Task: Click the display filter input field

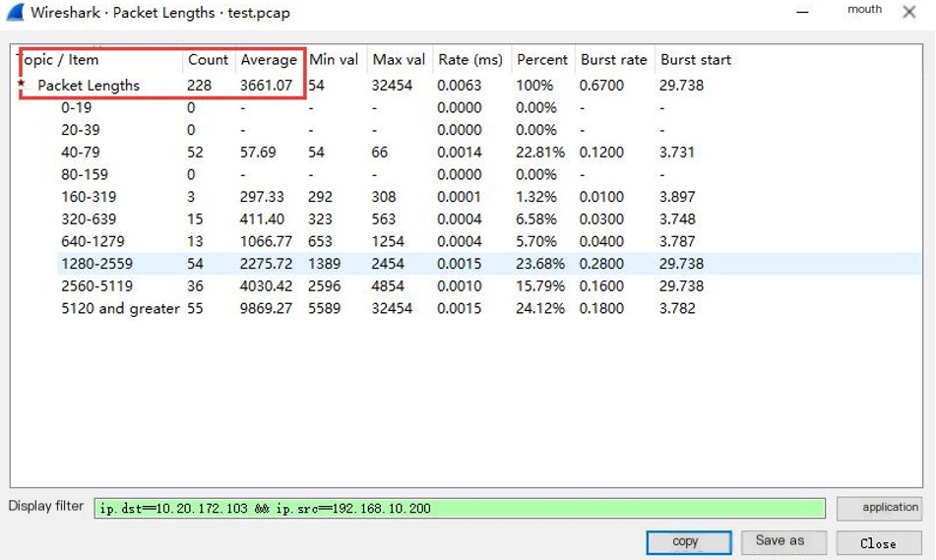Action: click(460, 508)
